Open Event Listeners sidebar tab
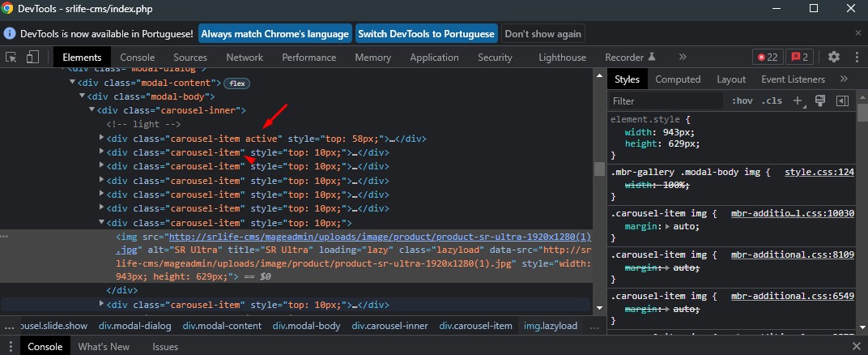This screenshot has height=355, width=868. (x=794, y=79)
